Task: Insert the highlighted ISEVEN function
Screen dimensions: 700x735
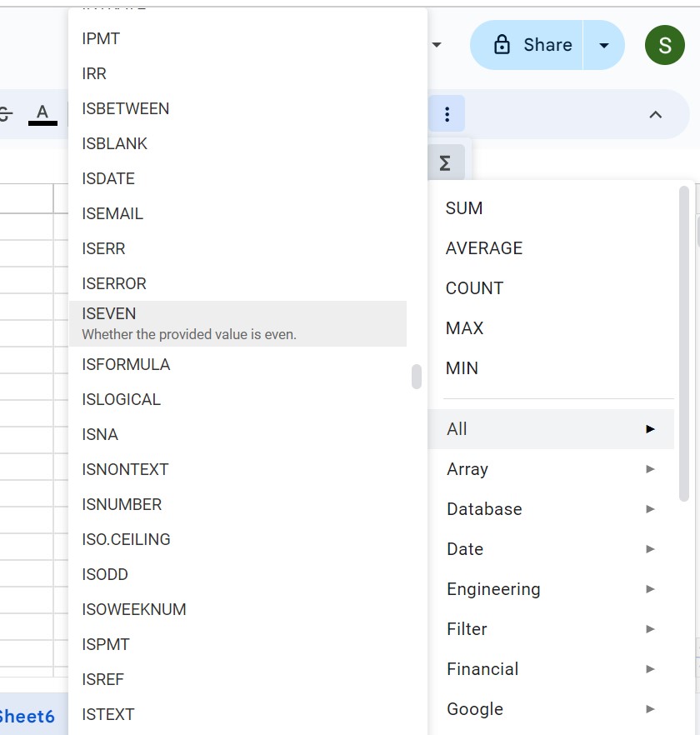Action: 237,324
